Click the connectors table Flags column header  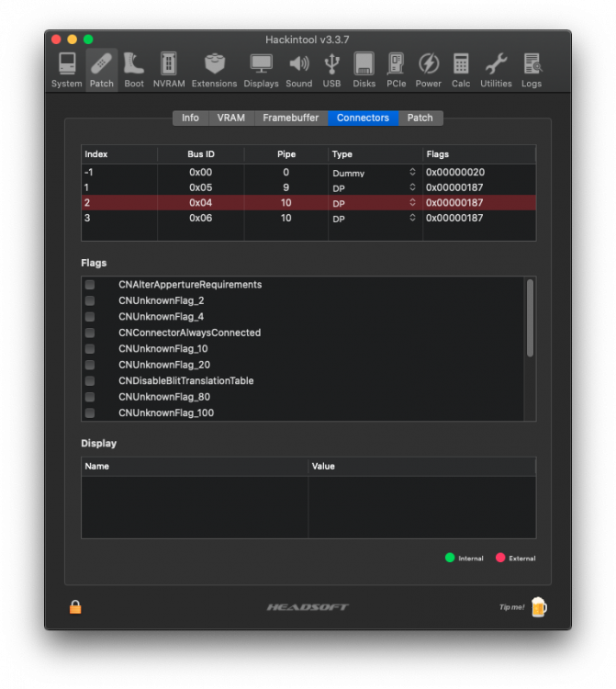479,154
